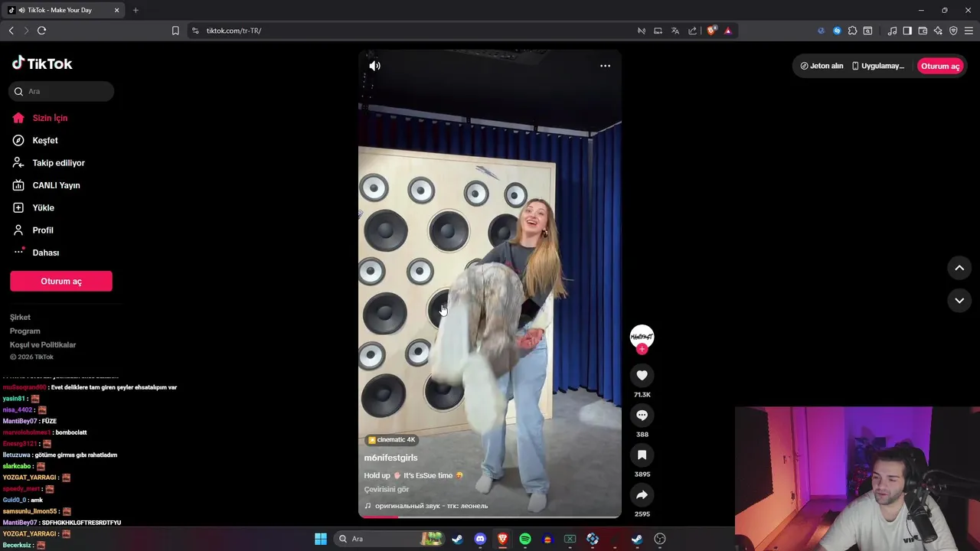Click the cinematic 4K tag

pos(392,440)
